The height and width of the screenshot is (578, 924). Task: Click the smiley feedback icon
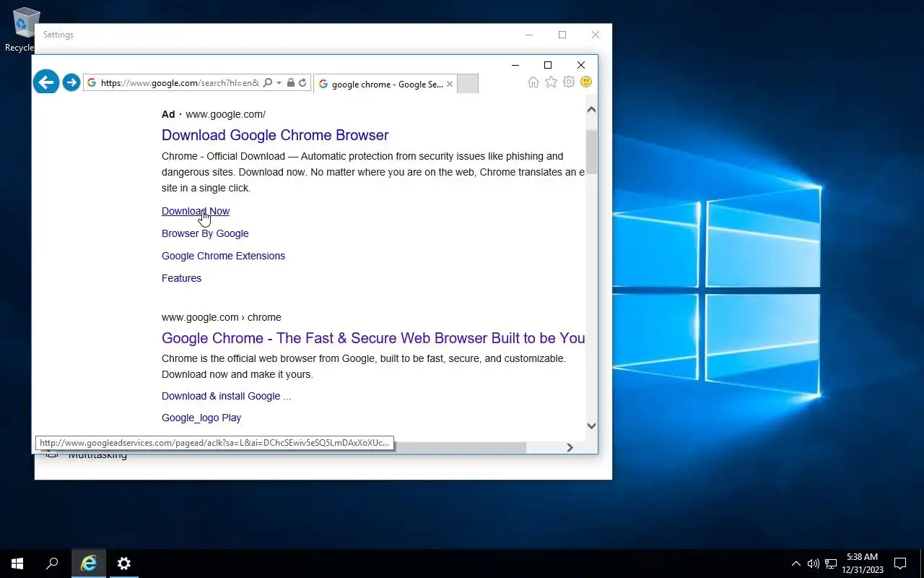pyautogui.click(x=586, y=82)
